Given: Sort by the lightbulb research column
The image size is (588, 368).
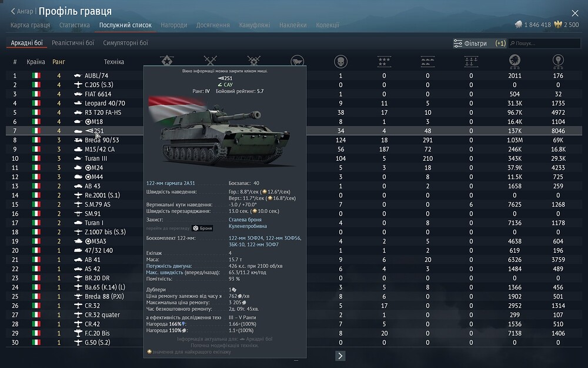Looking at the screenshot, I should [558, 62].
